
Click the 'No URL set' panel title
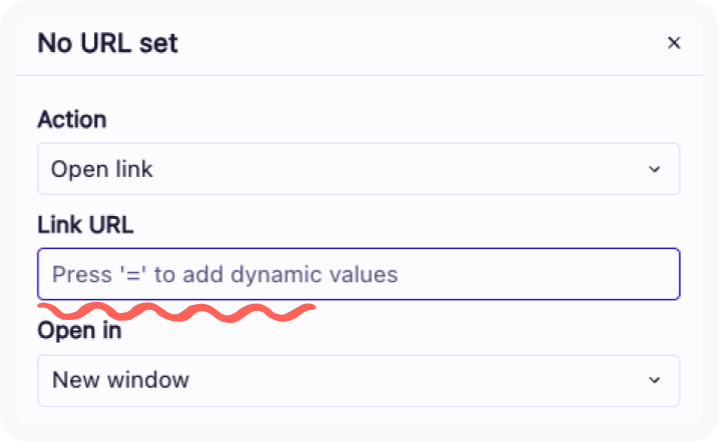click(108, 43)
